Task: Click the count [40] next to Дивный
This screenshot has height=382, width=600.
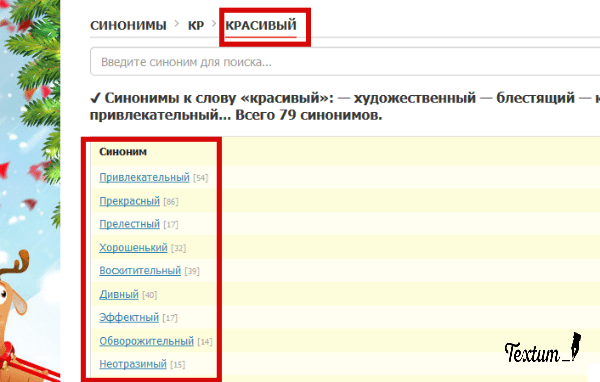Action: [x=149, y=295]
